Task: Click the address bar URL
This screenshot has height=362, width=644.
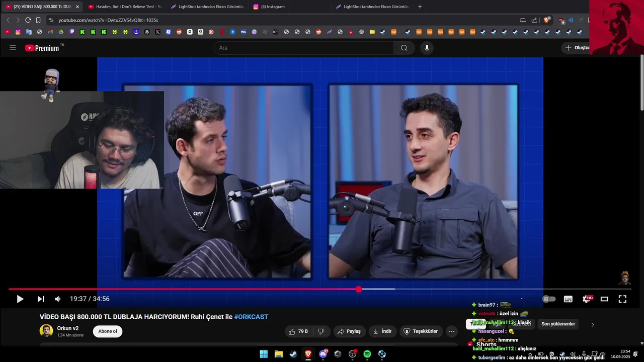Action: (x=108, y=20)
